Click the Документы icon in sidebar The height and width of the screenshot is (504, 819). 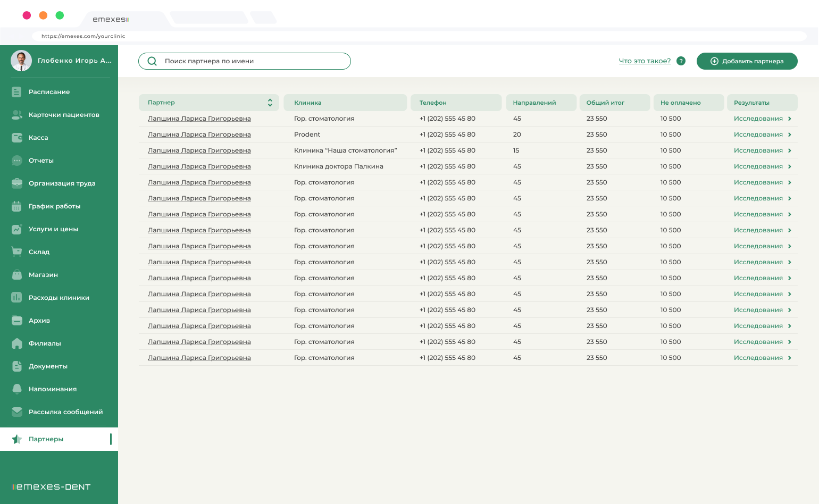point(16,366)
